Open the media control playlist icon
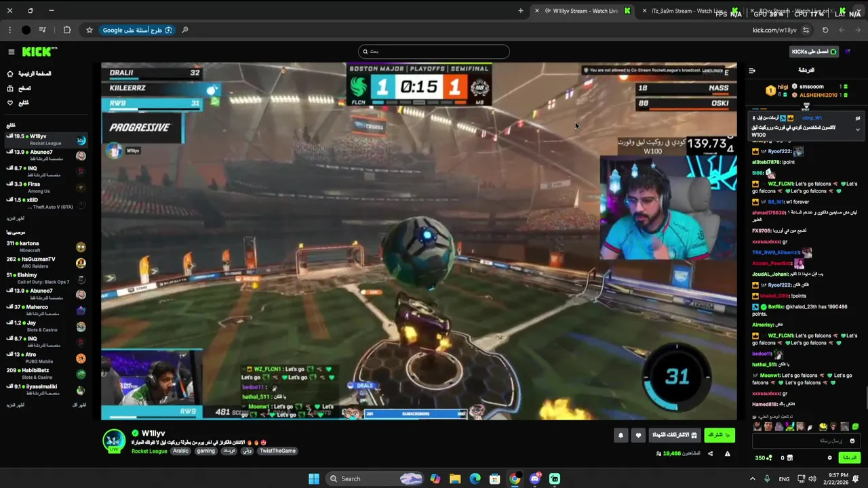The image size is (868, 488). point(43,30)
